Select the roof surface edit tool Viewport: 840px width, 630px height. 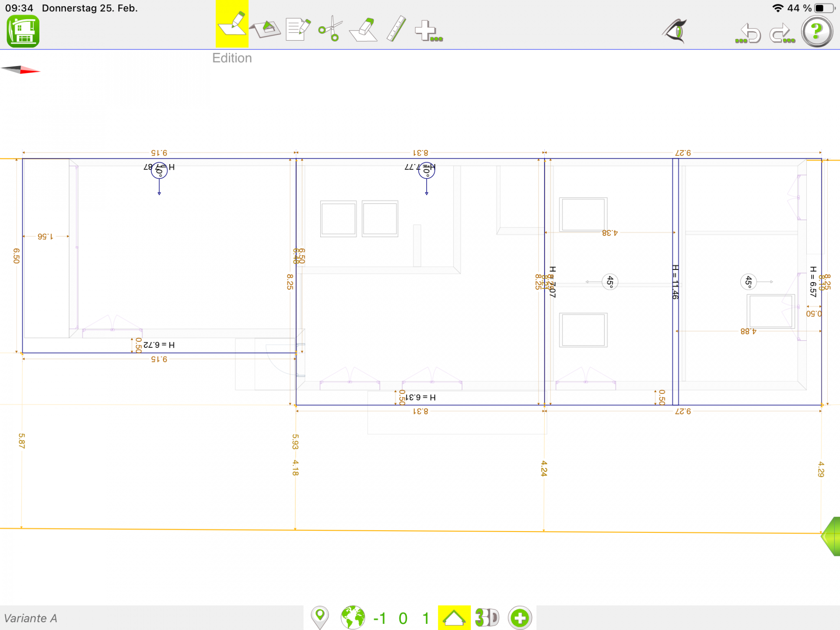265,29
